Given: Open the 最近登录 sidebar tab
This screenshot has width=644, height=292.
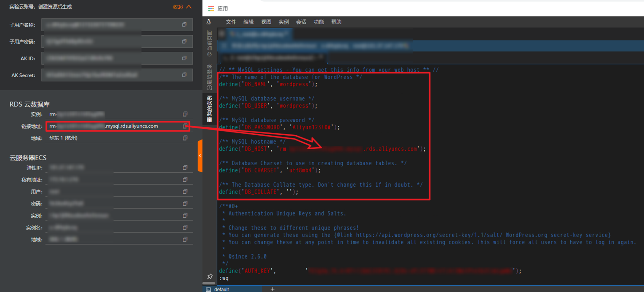Looking at the screenshot, I should [x=209, y=77].
